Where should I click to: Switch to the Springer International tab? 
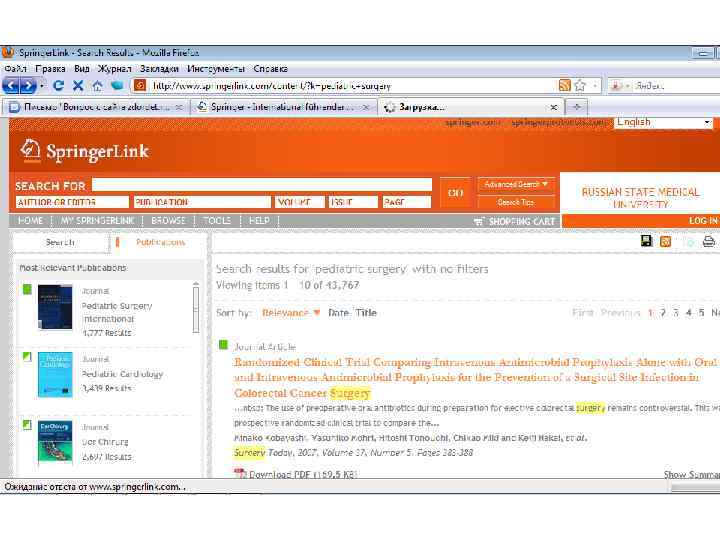click(283, 107)
